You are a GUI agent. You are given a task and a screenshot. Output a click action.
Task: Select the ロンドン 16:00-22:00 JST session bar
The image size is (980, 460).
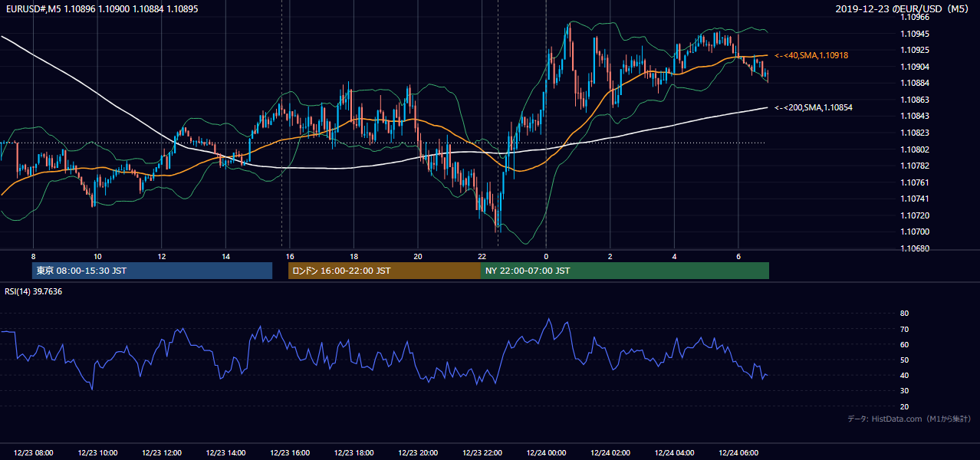(x=384, y=271)
